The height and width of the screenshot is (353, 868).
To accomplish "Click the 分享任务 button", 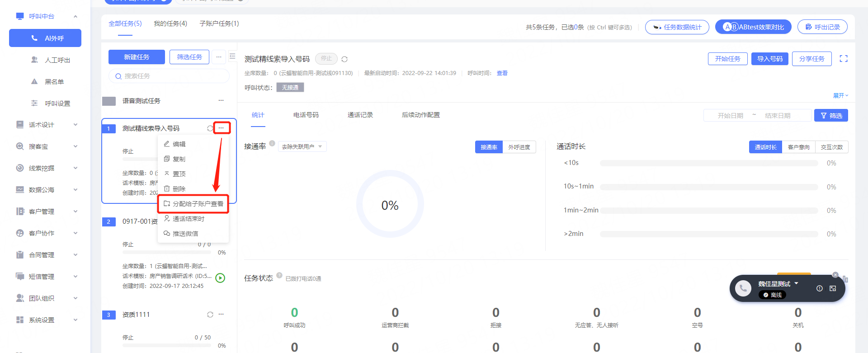I will 811,59.
